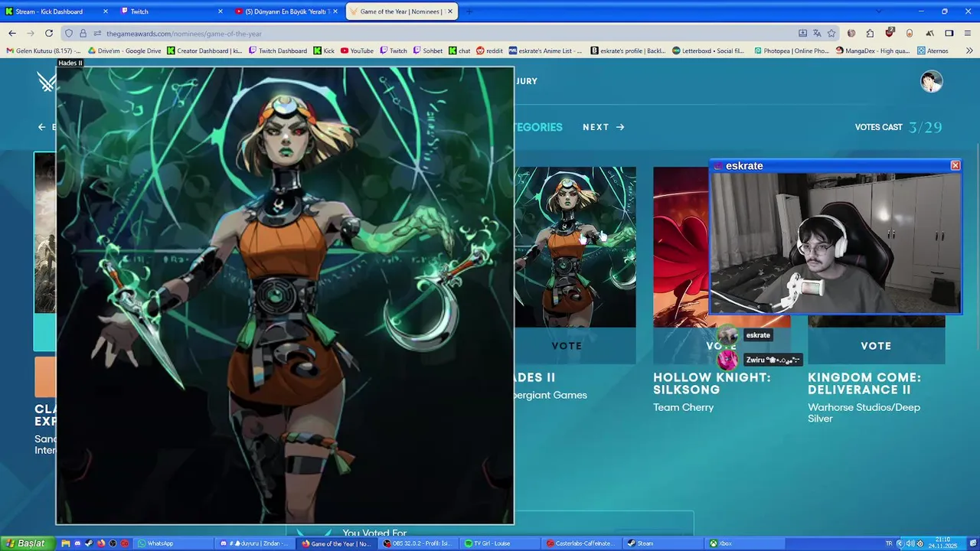The height and width of the screenshot is (551, 980).
Task: Vote for Hades II
Action: (567, 346)
